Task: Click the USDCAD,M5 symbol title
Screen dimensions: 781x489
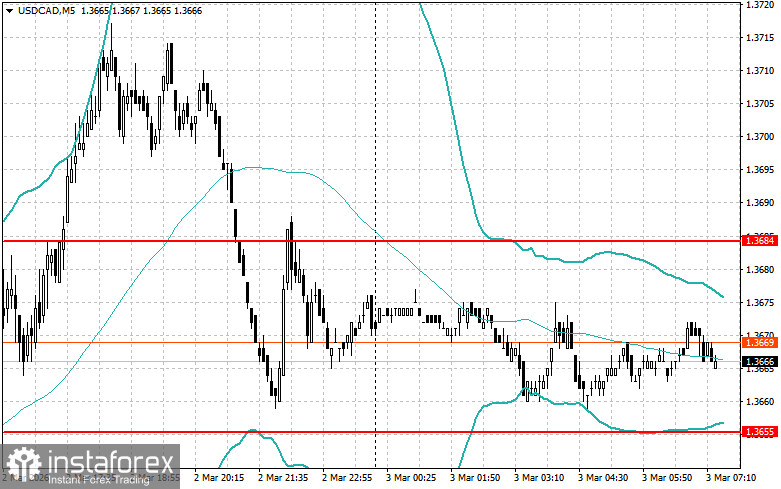Action: pyautogui.click(x=46, y=10)
